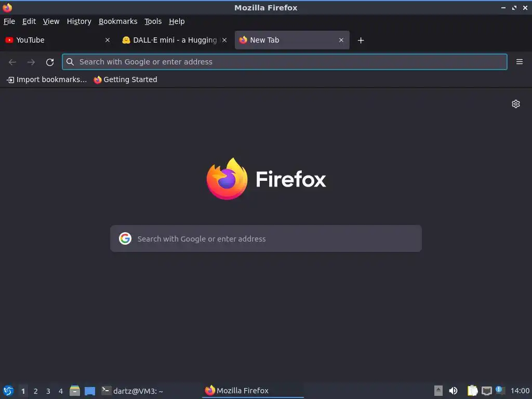
Task: Open the View menu
Action: (51, 21)
